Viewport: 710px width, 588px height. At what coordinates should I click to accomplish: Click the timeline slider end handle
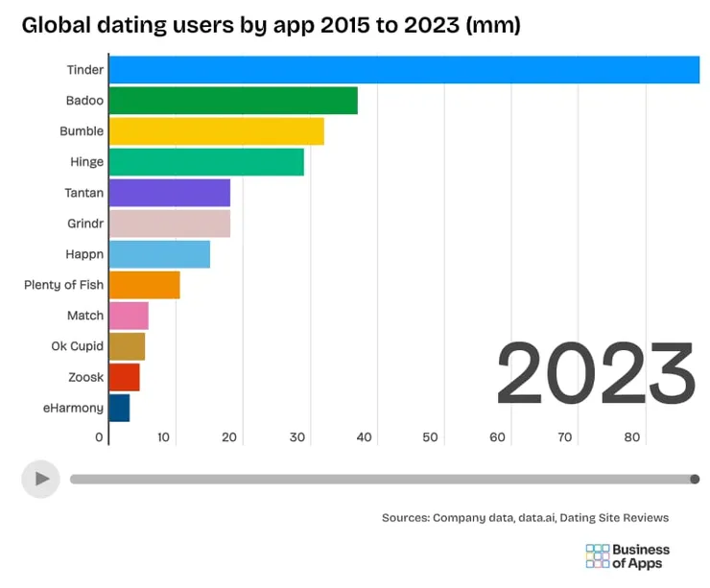695,479
